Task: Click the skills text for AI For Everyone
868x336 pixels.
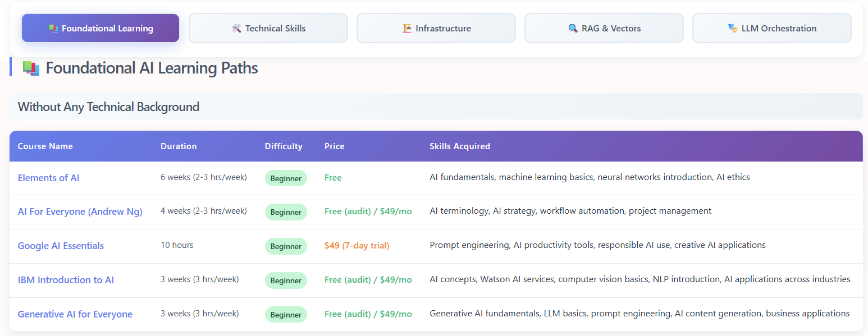Action: (x=570, y=211)
